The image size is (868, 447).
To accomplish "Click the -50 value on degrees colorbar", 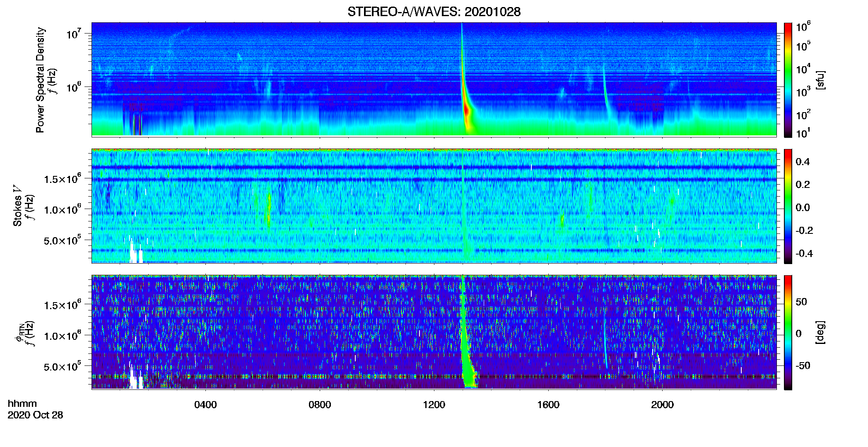I will click(803, 365).
